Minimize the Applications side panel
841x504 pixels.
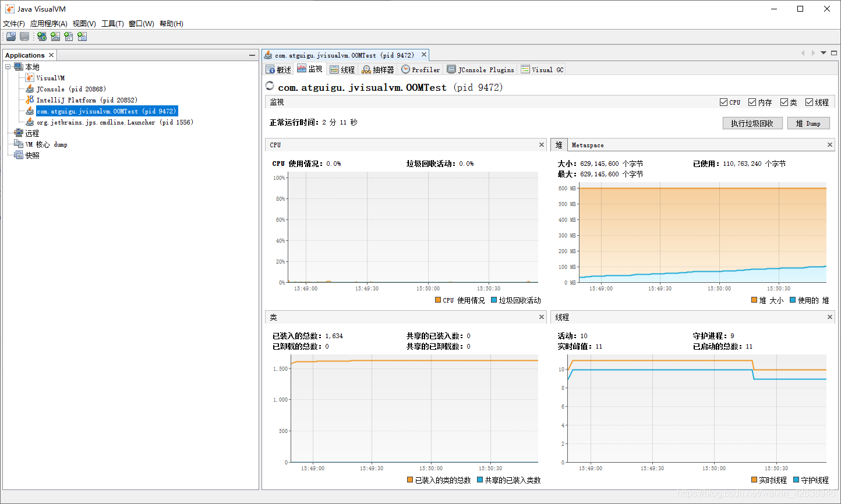pos(252,55)
